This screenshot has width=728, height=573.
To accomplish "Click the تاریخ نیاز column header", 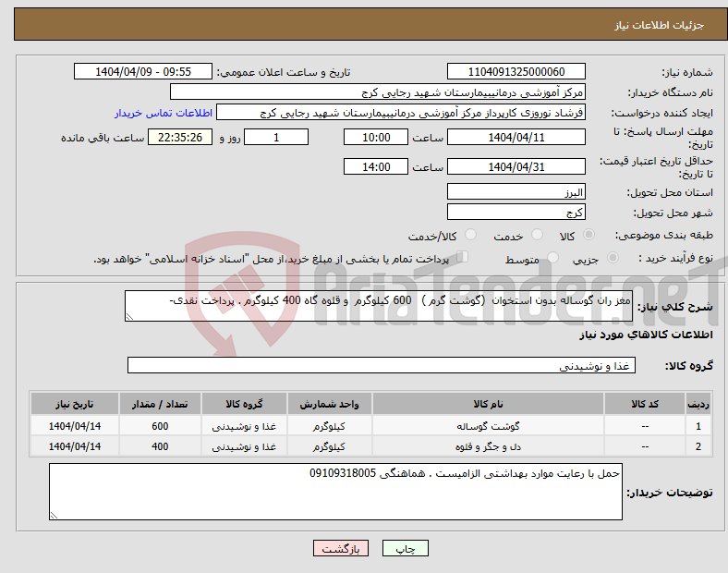I will [x=75, y=404].
